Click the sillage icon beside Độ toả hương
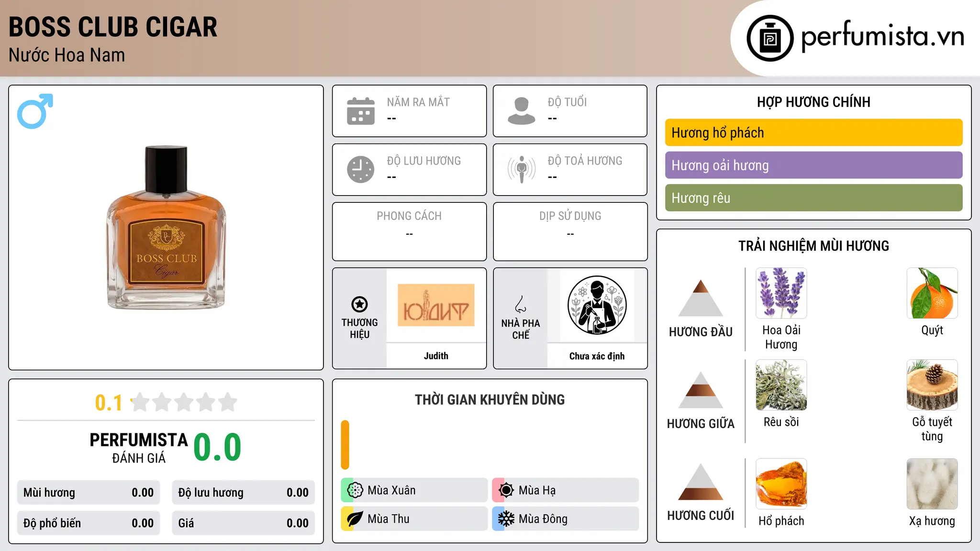The height and width of the screenshot is (551, 980). pyautogui.click(x=522, y=169)
